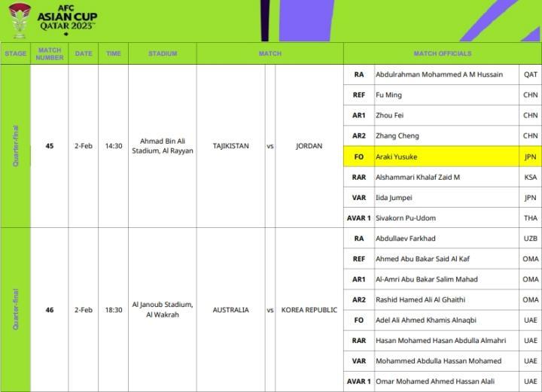Screen dimensions: 542x392
Task: Select the STADIUM column header
Action: click(163, 53)
